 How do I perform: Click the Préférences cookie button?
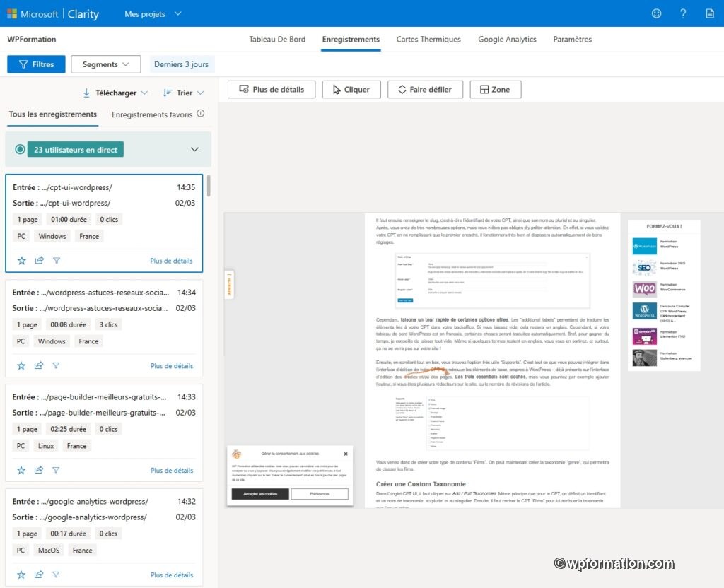(320, 494)
